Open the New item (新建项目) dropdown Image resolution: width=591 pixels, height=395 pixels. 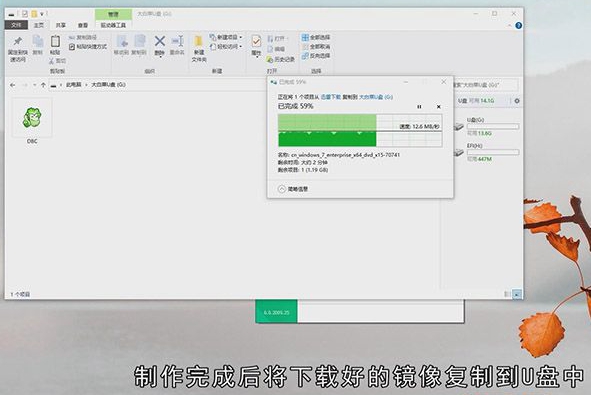click(x=226, y=37)
